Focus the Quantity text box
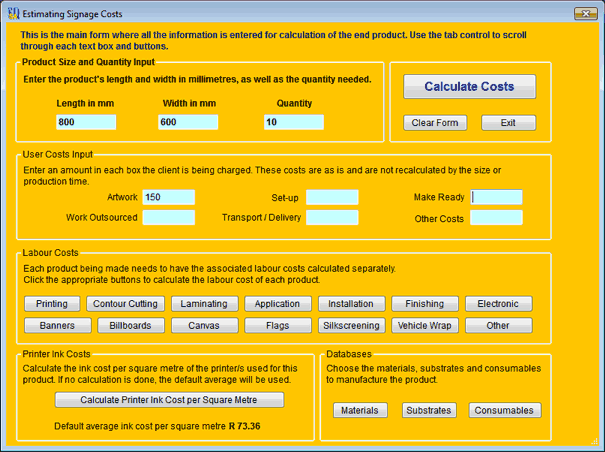 [x=294, y=122]
